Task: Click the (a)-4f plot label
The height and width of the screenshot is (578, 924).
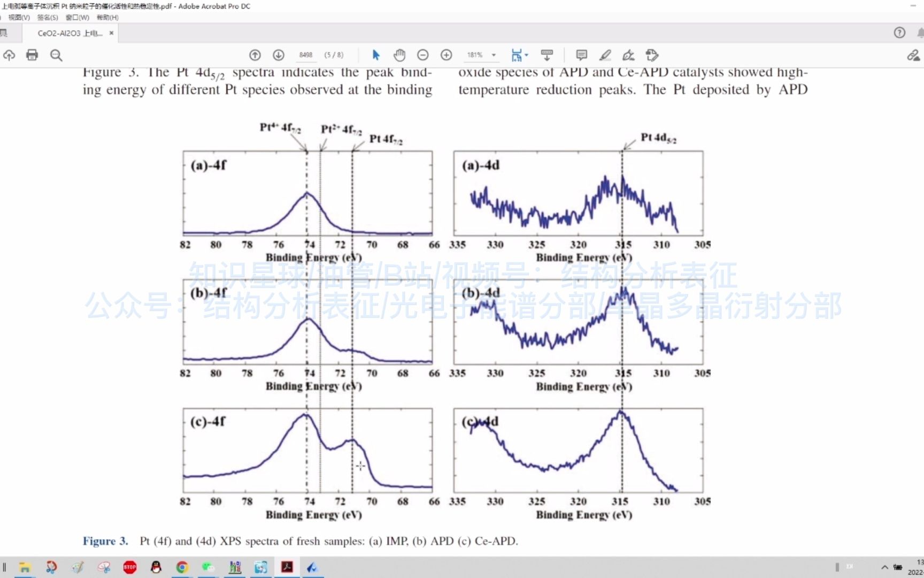Action: (x=209, y=165)
